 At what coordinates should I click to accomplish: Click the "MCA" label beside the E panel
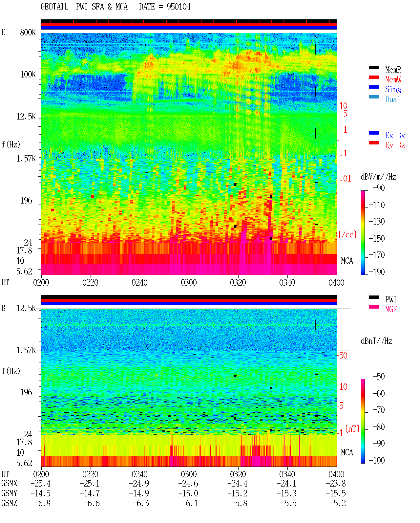(347, 261)
